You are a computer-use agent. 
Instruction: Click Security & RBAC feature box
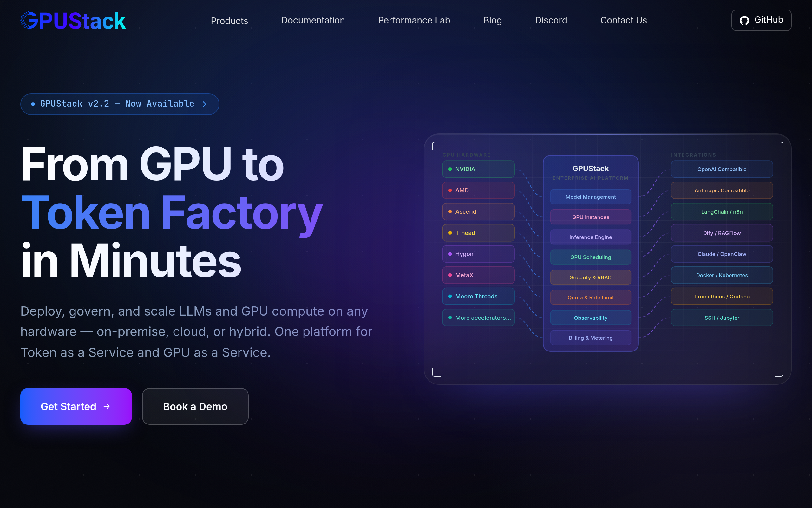point(591,277)
